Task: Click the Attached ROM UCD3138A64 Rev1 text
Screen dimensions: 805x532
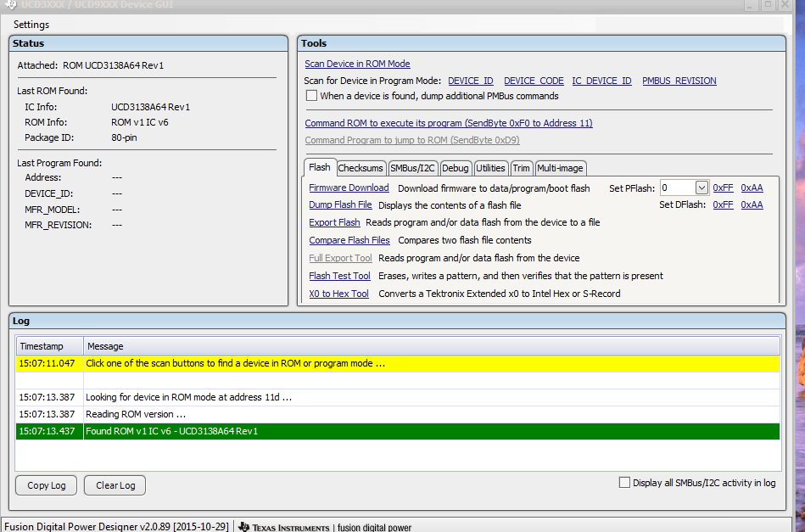Action: click(91, 65)
